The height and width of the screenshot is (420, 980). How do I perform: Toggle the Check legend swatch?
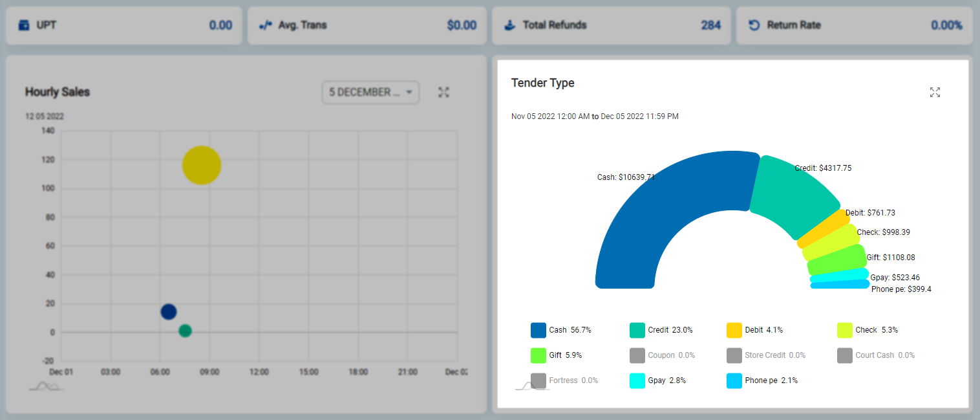[845, 330]
